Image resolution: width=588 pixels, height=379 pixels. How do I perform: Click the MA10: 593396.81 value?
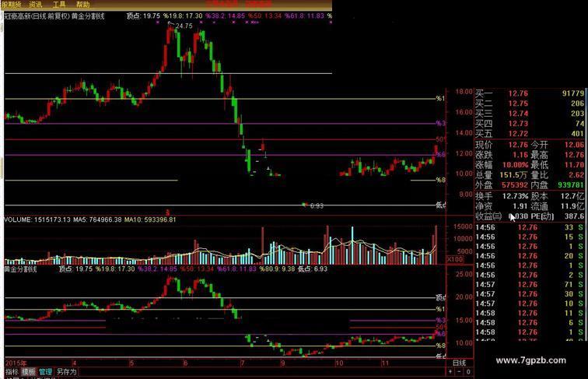150,219
